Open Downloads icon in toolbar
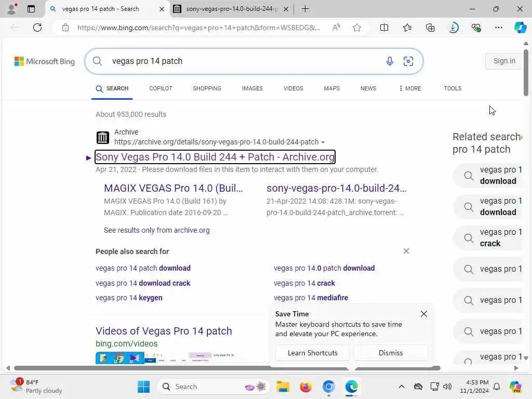The image size is (532, 399). (x=453, y=28)
